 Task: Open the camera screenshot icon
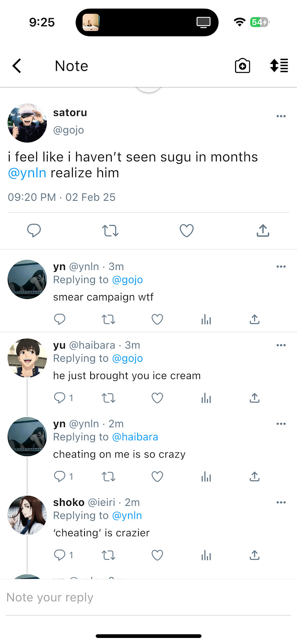point(242,66)
